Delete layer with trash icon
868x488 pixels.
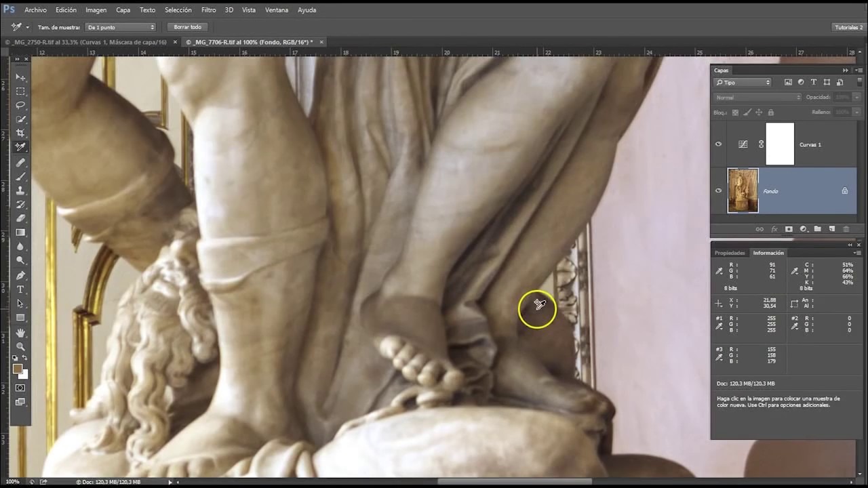(846, 229)
